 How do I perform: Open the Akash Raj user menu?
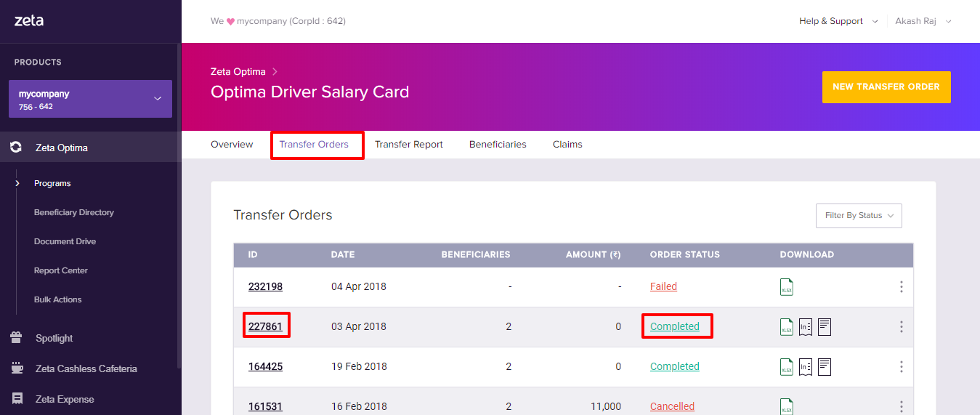click(923, 21)
